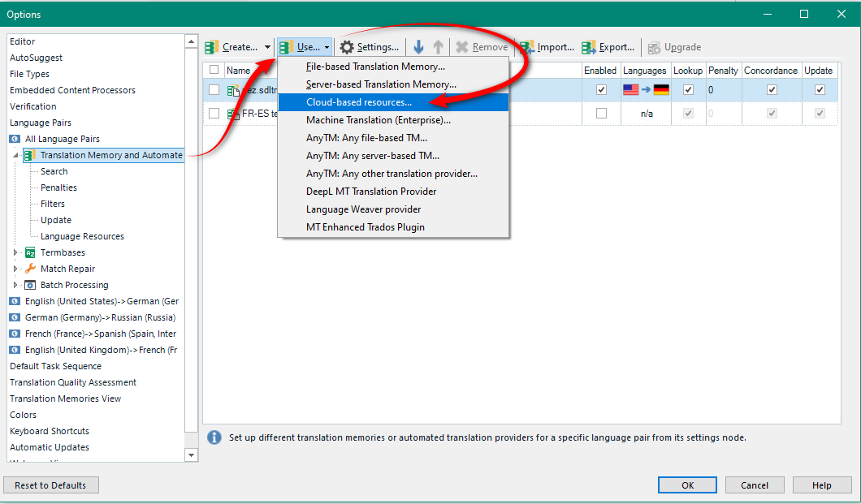Open Translation Quality Assessment category
The height and width of the screenshot is (504, 861).
click(73, 382)
